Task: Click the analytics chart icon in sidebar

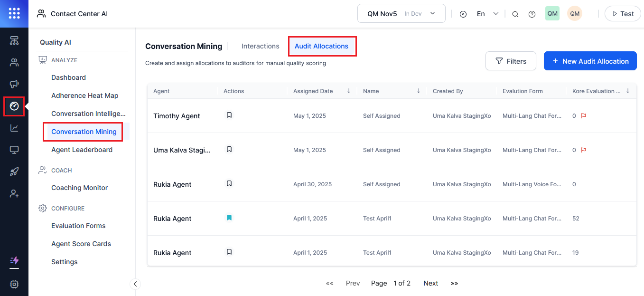Action: (14, 128)
